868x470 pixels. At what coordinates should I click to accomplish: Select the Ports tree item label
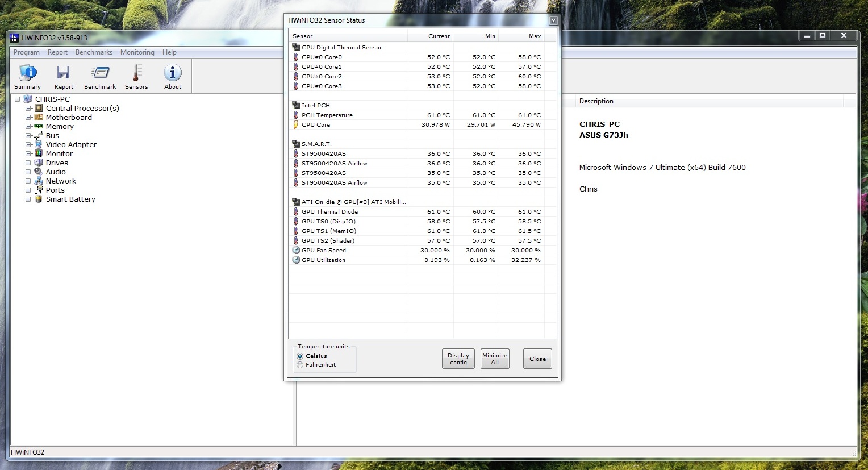click(x=55, y=190)
